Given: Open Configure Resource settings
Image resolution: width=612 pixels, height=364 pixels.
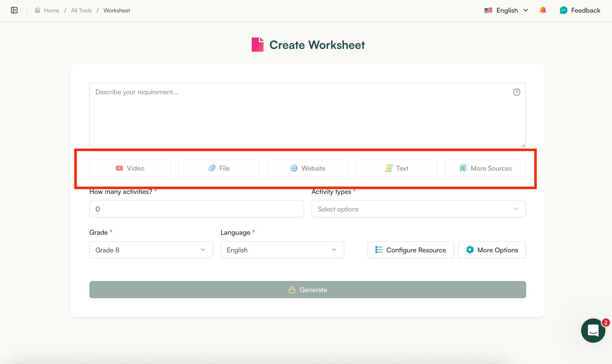Looking at the screenshot, I should 410,250.
